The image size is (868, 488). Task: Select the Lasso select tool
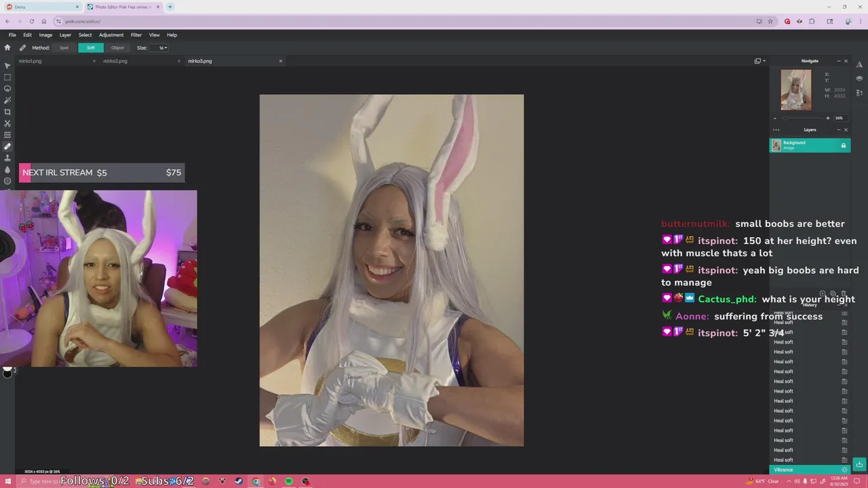[x=7, y=89]
